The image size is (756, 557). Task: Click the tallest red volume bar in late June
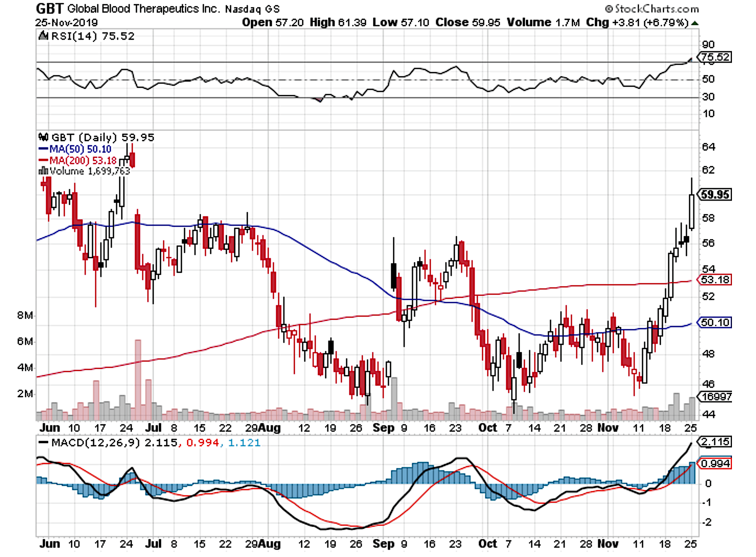coord(138,380)
